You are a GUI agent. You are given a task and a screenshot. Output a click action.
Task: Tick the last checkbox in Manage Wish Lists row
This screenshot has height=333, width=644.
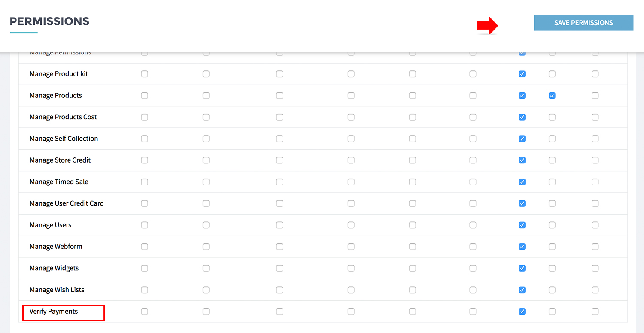point(595,290)
